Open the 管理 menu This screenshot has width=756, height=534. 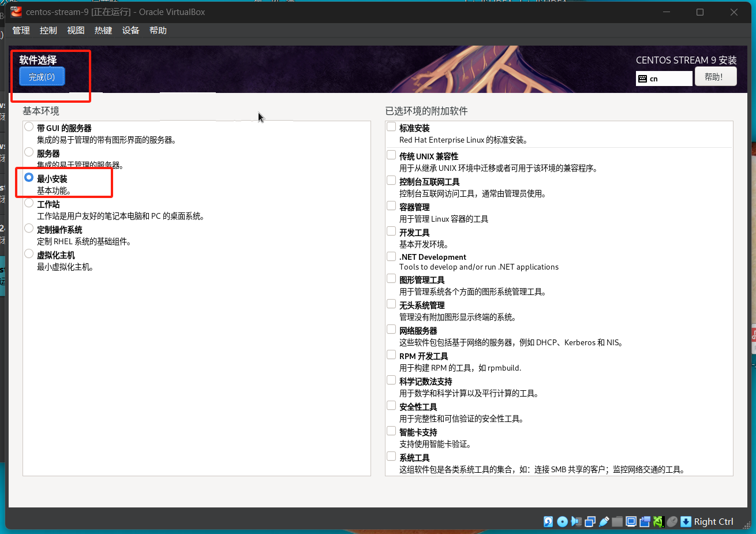tap(21, 31)
